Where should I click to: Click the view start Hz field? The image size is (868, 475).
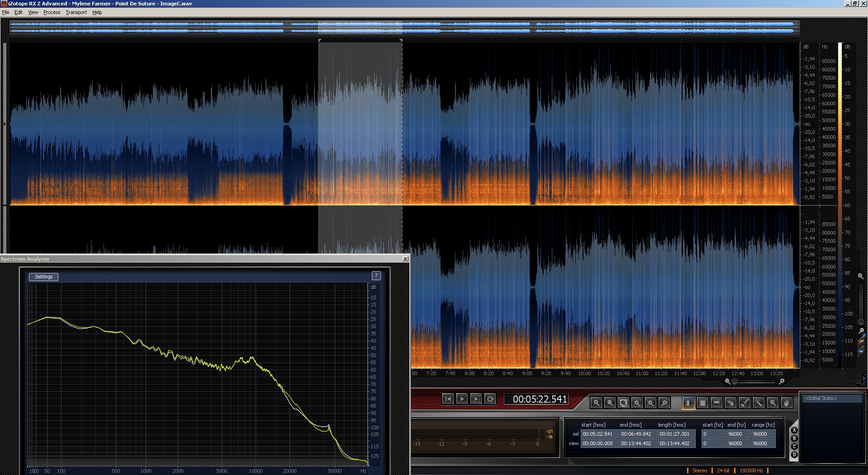tap(713, 443)
